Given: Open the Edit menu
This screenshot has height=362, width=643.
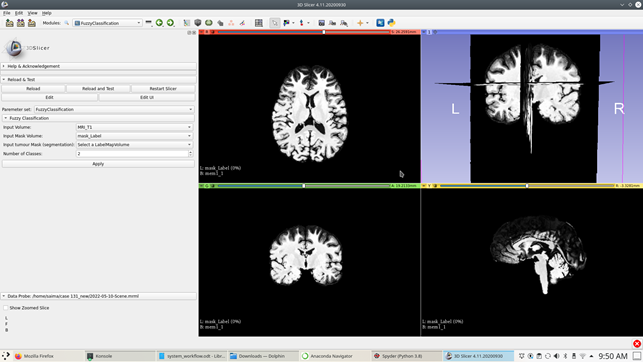Looking at the screenshot, I should [19, 13].
